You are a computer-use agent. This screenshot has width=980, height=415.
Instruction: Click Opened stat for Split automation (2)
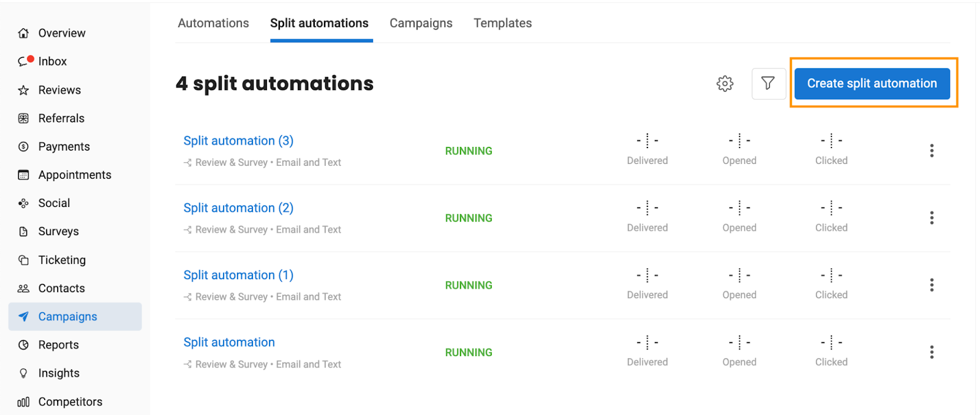[x=739, y=218]
